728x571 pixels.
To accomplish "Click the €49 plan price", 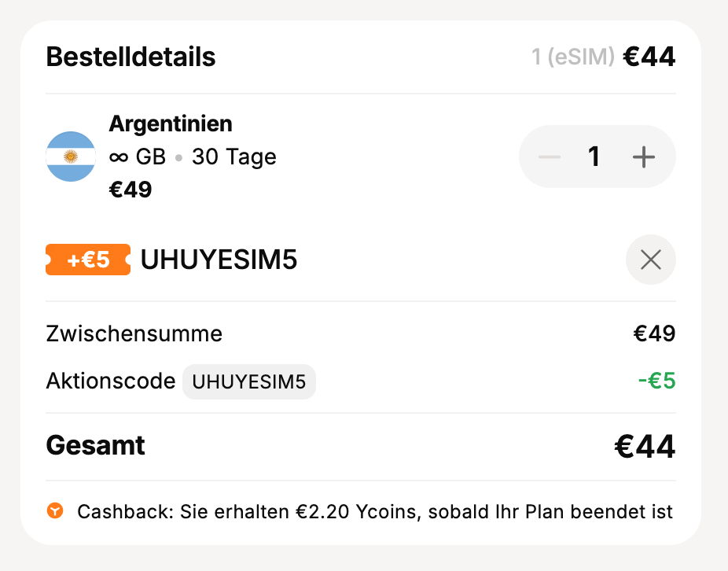I will point(131,189).
